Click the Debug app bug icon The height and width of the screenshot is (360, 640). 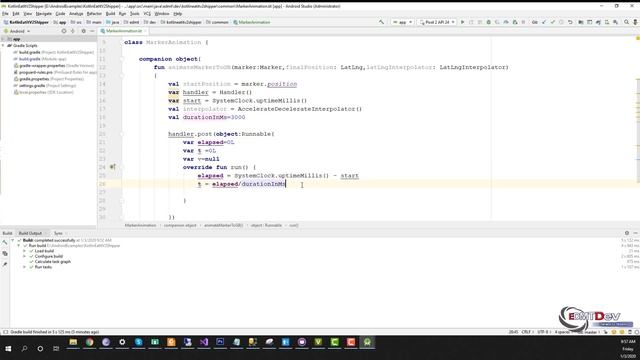point(489,22)
